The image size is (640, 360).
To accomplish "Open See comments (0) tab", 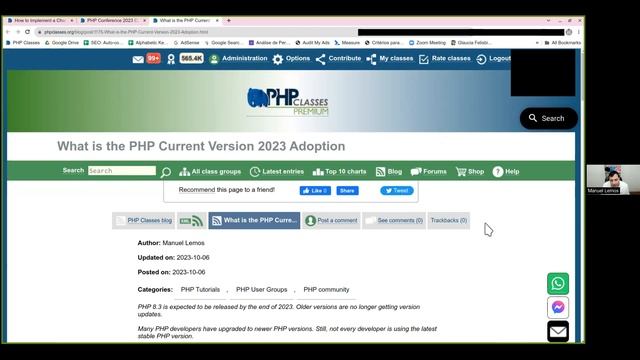I will click(394, 221).
